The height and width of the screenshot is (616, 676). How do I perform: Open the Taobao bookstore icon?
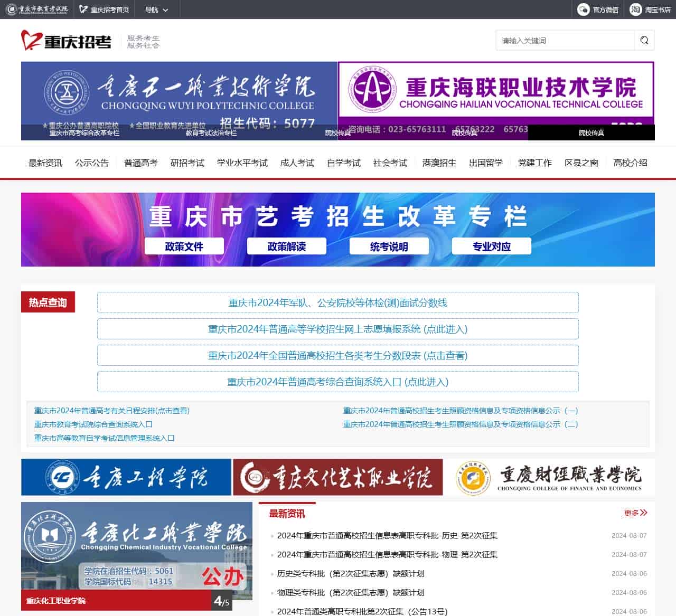pyautogui.click(x=635, y=10)
